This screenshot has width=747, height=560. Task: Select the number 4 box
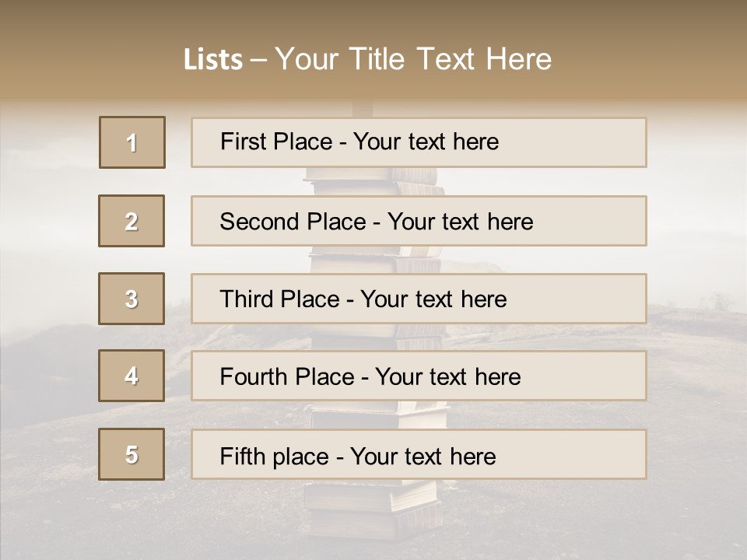coord(132,376)
